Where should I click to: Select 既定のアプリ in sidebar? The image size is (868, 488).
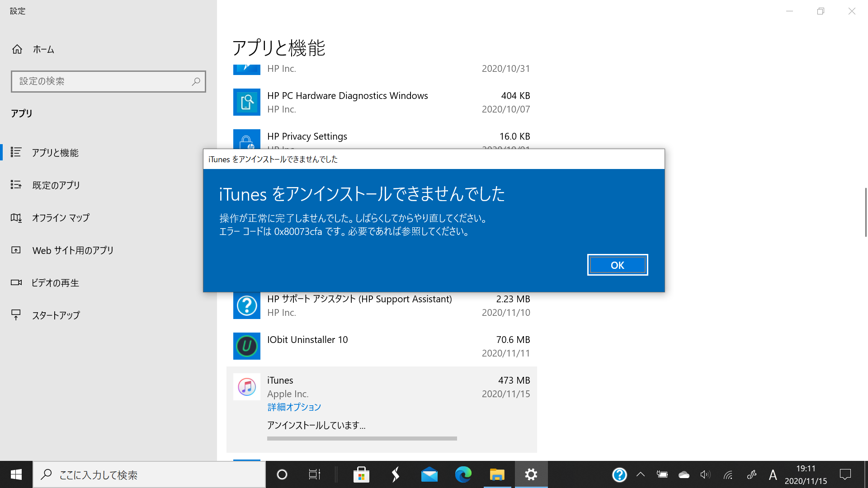pos(56,185)
